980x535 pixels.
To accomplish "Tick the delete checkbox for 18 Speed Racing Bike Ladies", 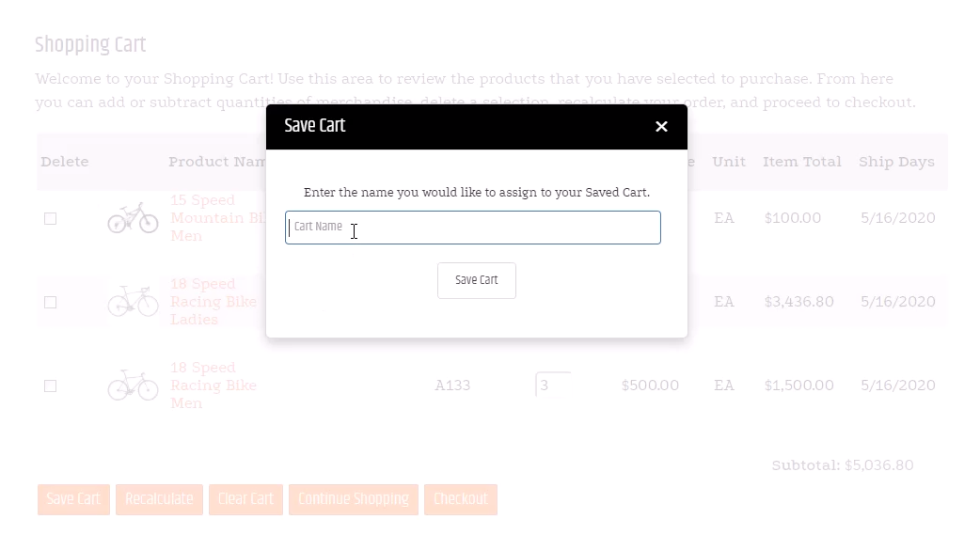I will point(51,303).
